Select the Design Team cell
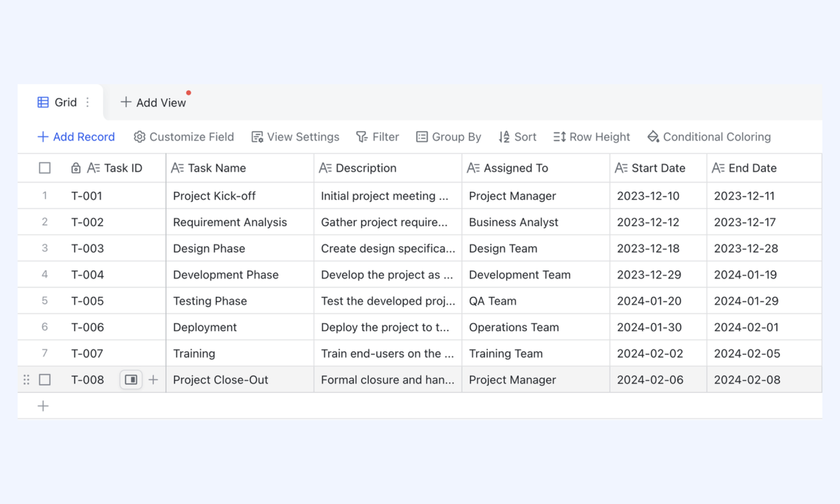The height and width of the screenshot is (504, 840). click(x=535, y=248)
